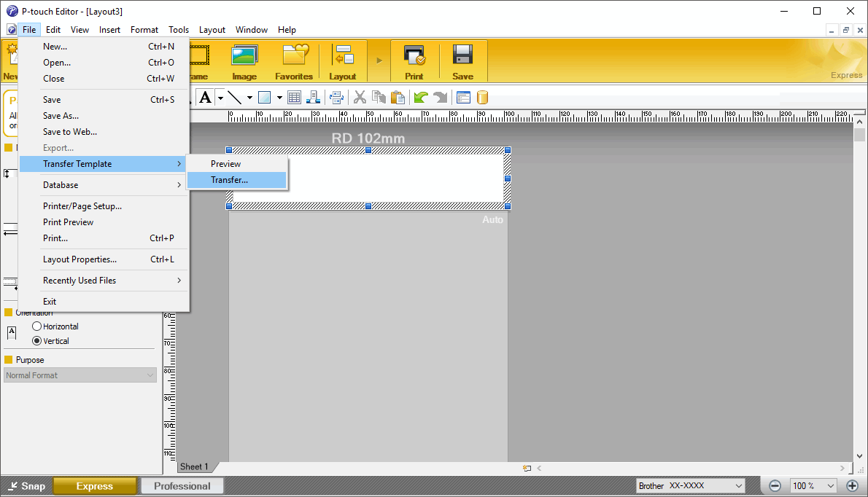Open the Text tool dropdown arrow
Image resolution: width=868 pixels, height=497 pixels.
click(x=220, y=98)
